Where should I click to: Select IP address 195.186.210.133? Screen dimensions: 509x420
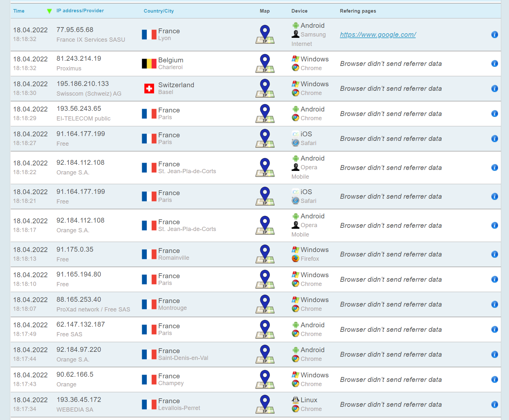click(x=83, y=84)
